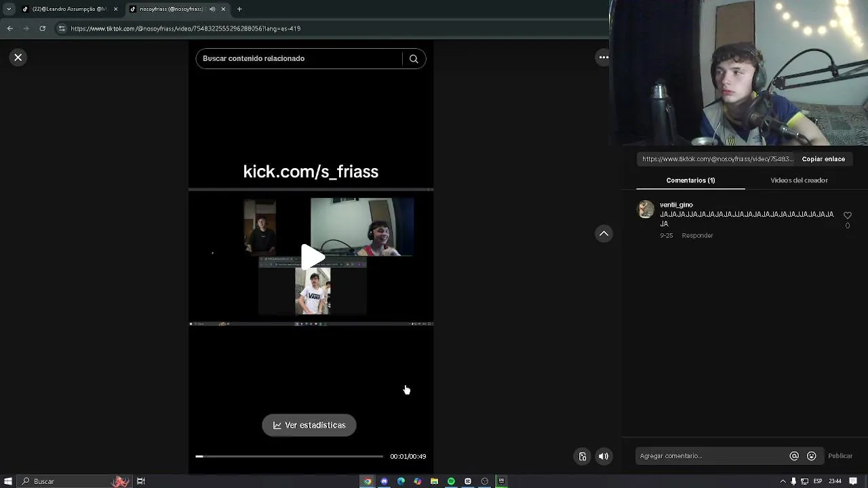Open the 23:44 clock in tray
This screenshot has width=868, height=488.
tap(835, 481)
